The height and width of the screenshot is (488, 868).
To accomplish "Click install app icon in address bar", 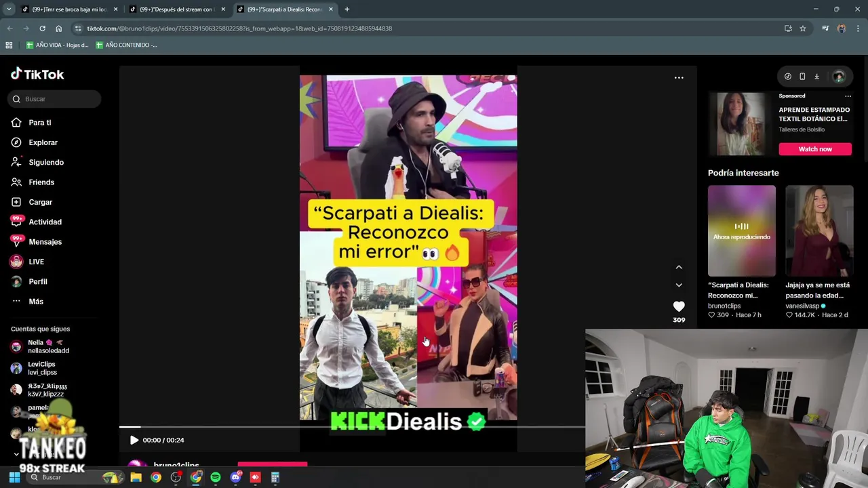I will (x=788, y=28).
